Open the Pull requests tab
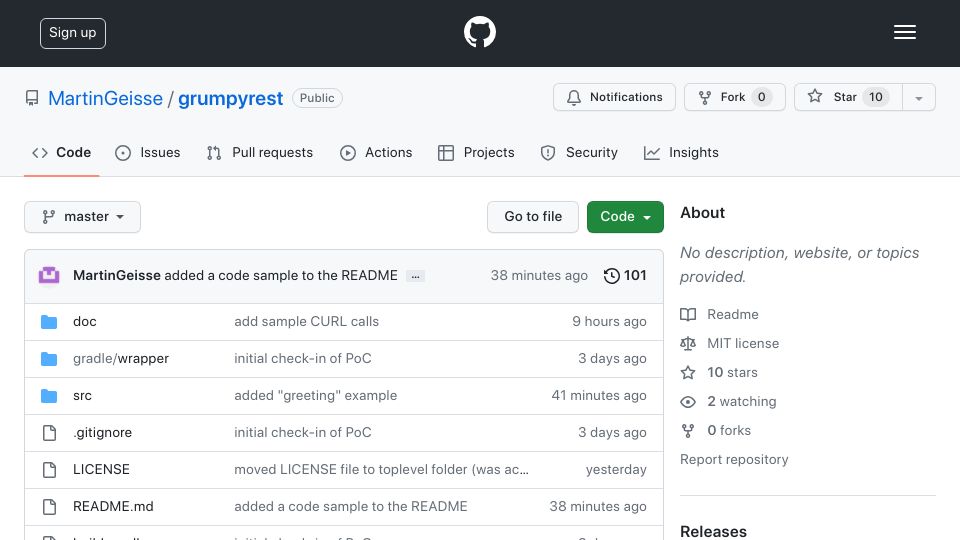Viewport: 960px width, 540px height. coord(260,152)
